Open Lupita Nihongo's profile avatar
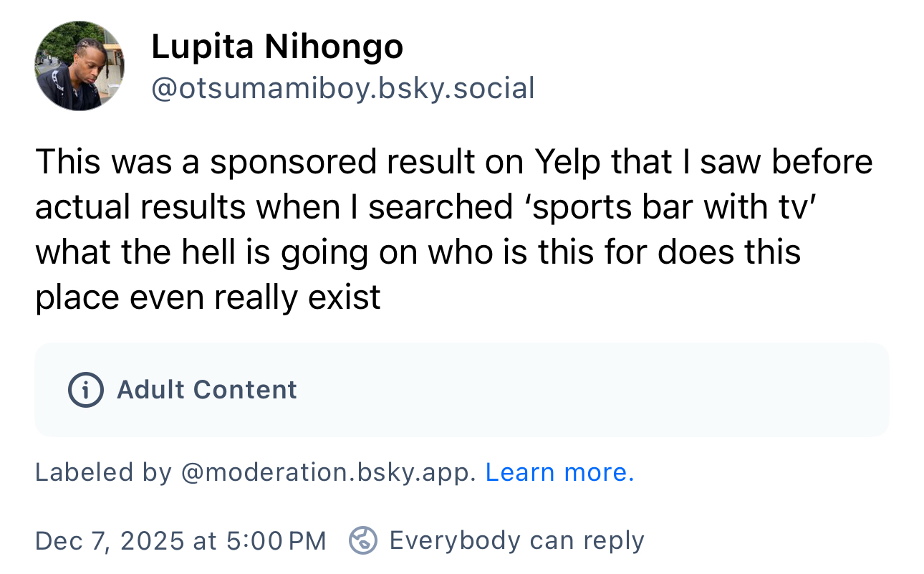Screen dimensions: 924x574 79,66
